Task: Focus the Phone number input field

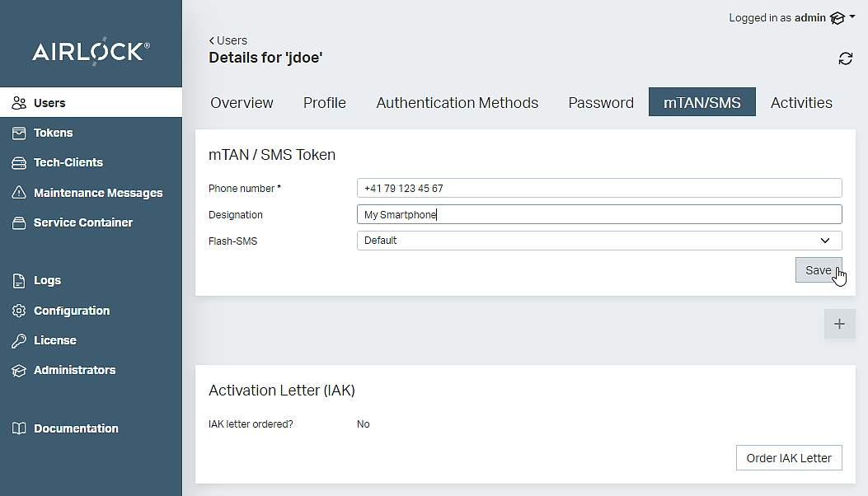Action: (x=598, y=188)
